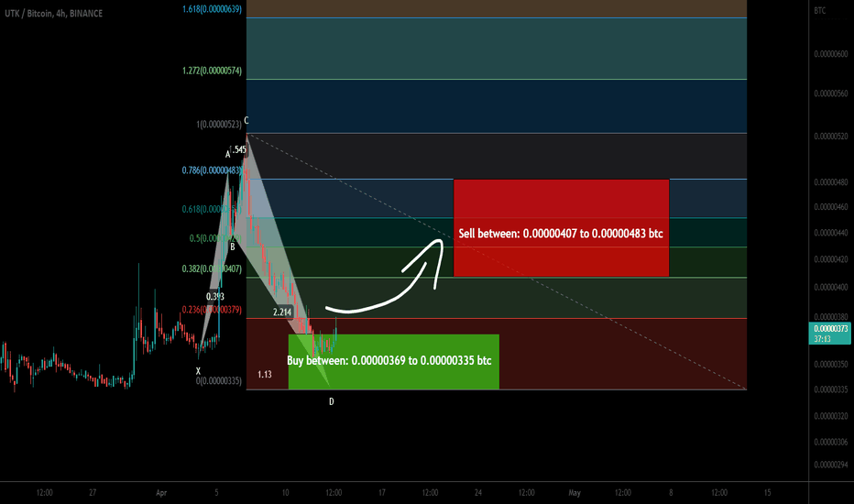The height and width of the screenshot is (504, 854).
Task: Select harmonic pattern point label A
Action: tap(227, 154)
